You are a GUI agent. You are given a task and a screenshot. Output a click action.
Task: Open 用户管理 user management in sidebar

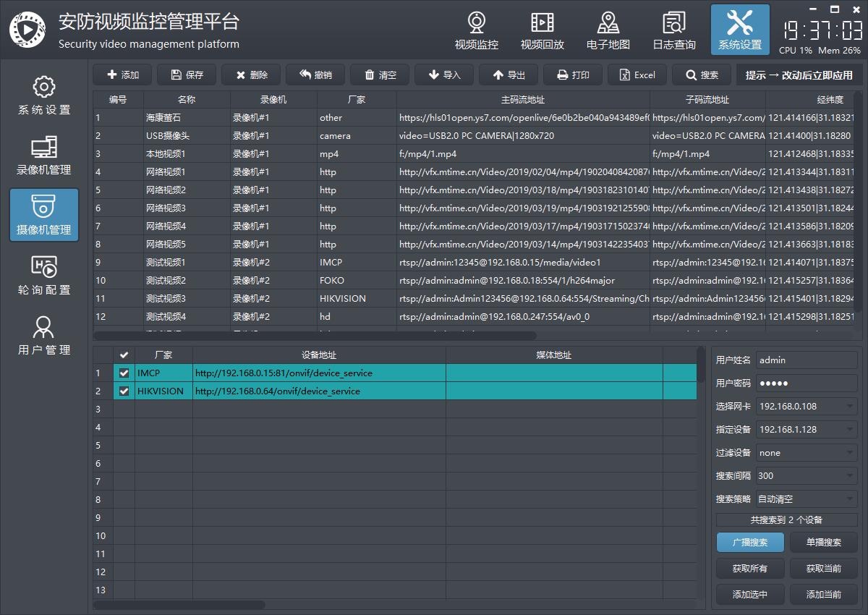[44, 336]
